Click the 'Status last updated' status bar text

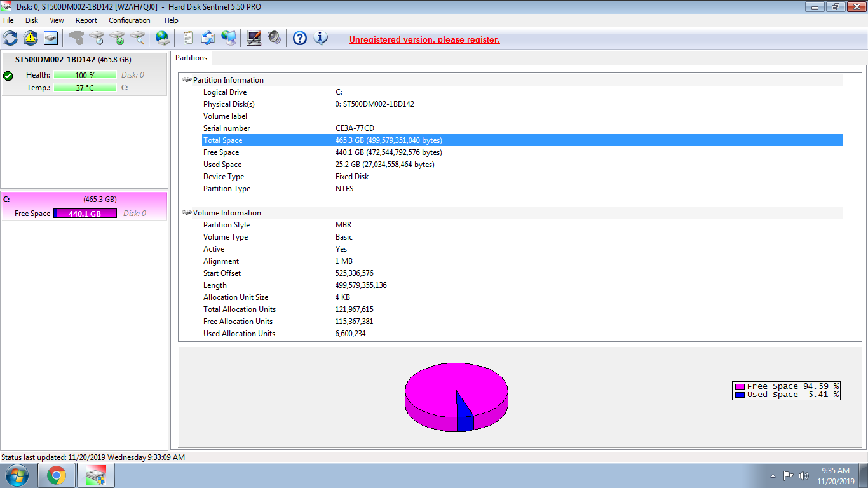(93, 457)
